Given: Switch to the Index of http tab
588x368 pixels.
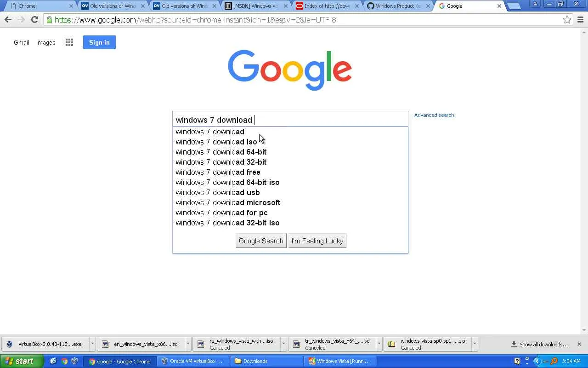Looking at the screenshot, I should [327, 6].
